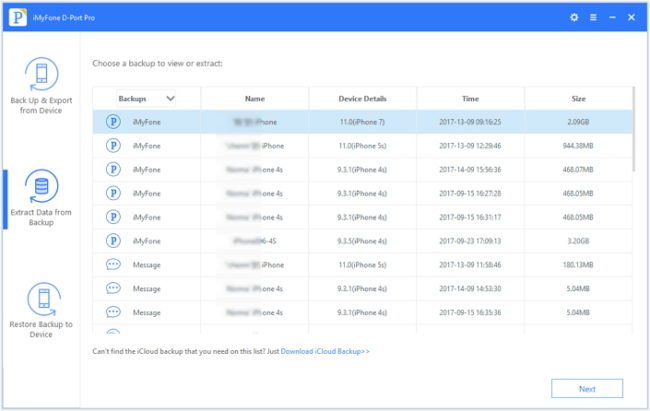Select Restore Backup to Device icon

44,299
